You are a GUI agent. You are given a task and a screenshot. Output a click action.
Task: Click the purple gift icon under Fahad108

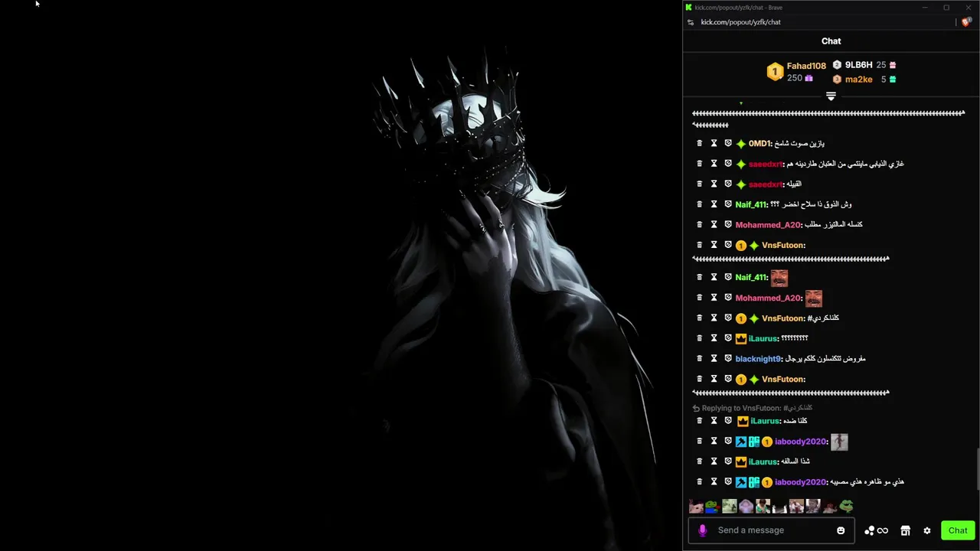click(808, 78)
